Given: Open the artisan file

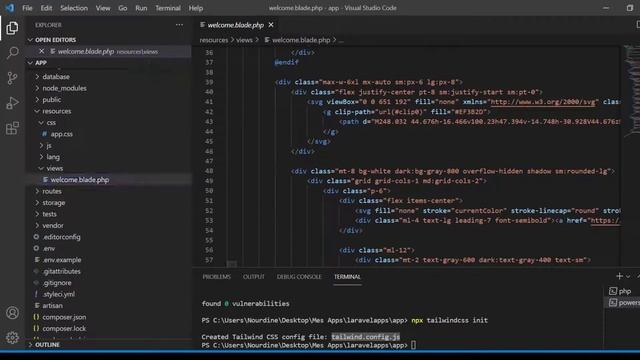Looking at the screenshot, I should (52, 305).
